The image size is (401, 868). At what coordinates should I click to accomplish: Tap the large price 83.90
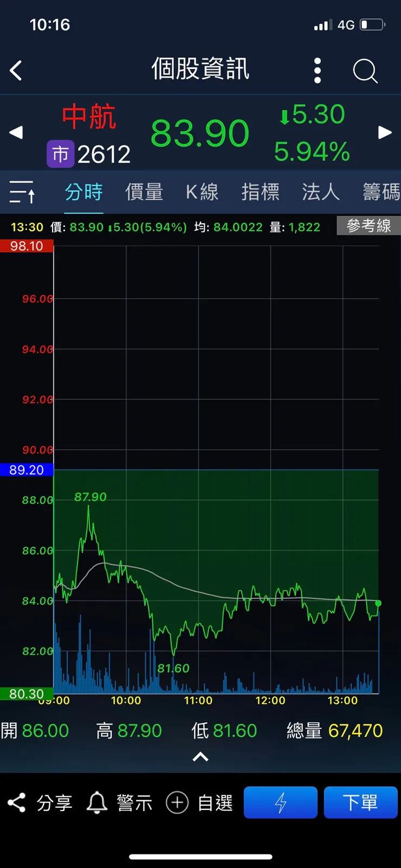[x=200, y=133]
